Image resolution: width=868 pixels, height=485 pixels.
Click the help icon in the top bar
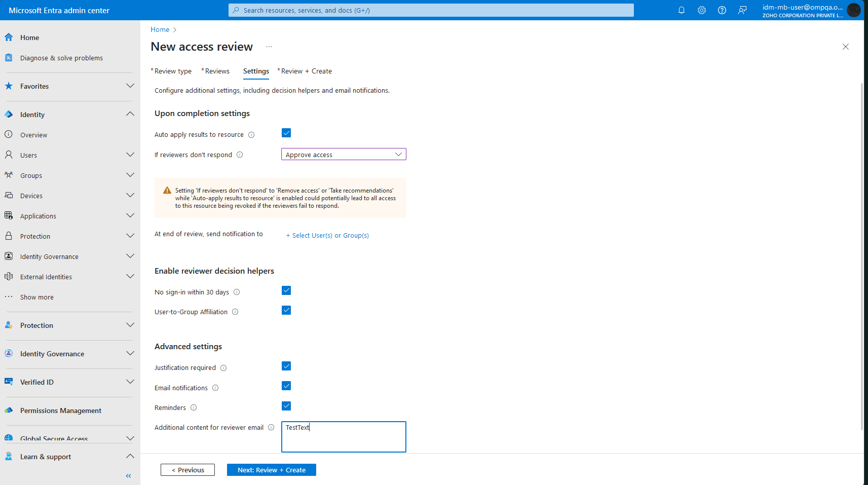(x=722, y=10)
